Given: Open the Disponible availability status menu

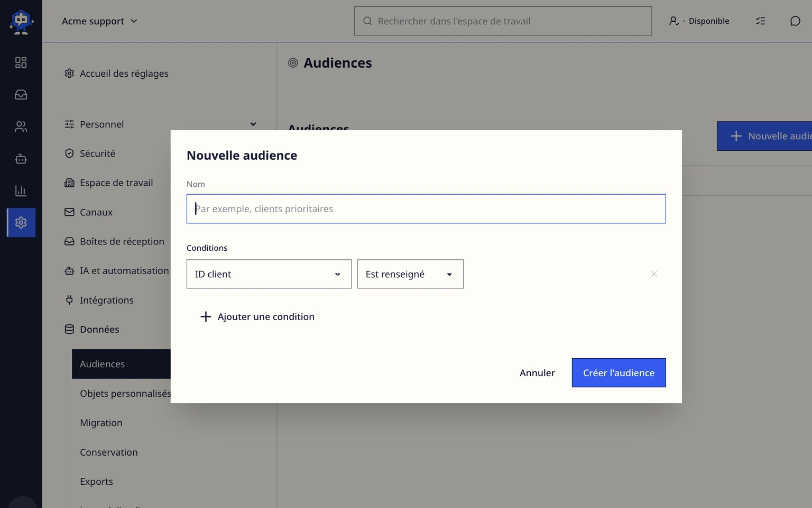Looking at the screenshot, I should [699, 21].
